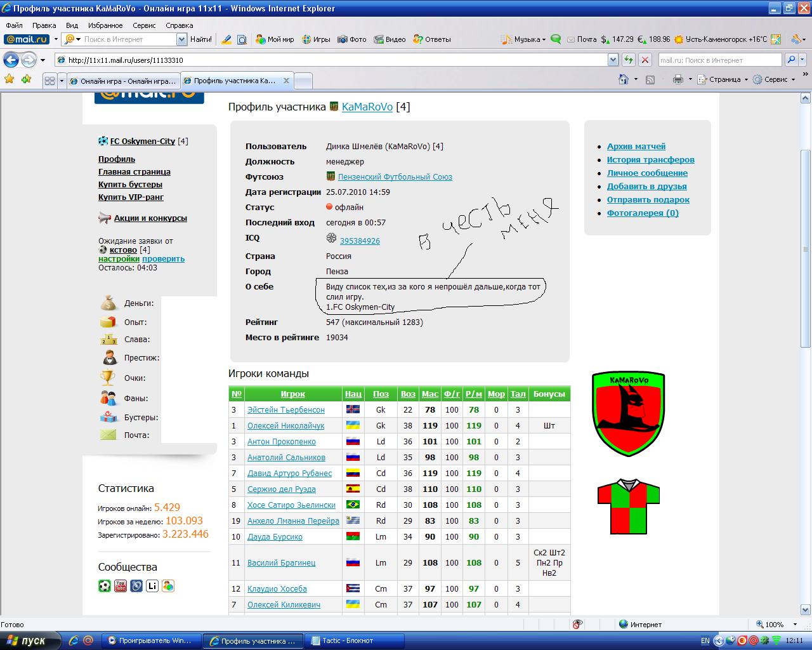Screen dimensions: 812x650
Task: Click the Купить бустеры link
Action: (x=130, y=184)
